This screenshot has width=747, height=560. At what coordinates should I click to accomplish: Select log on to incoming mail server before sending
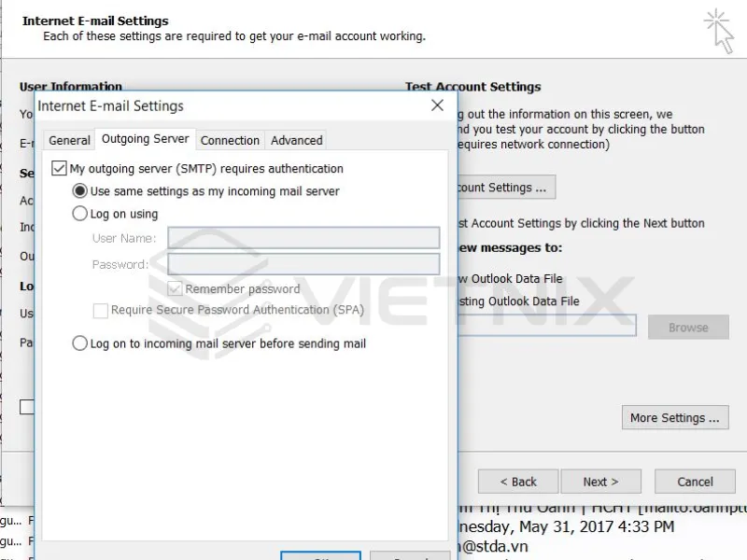pos(80,343)
